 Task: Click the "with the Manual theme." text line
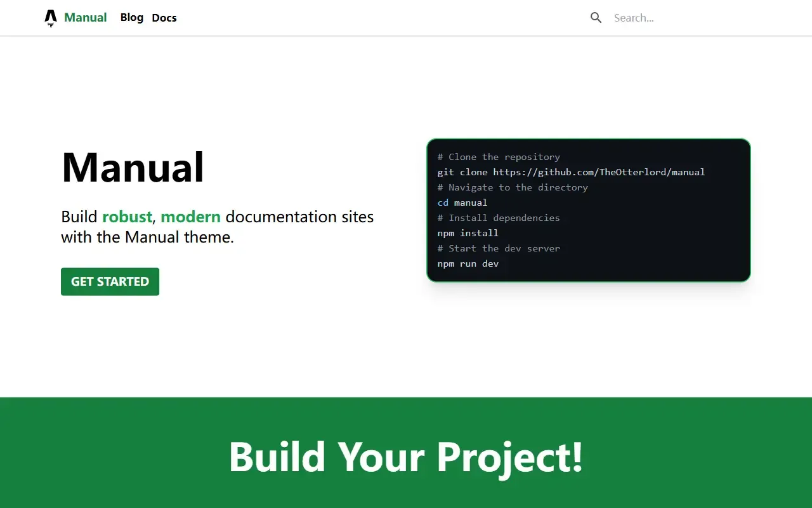tap(148, 237)
